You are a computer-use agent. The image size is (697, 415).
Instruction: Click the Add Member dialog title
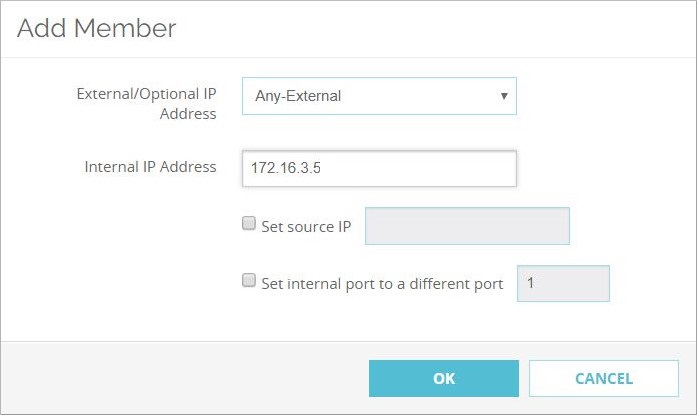click(x=96, y=29)
